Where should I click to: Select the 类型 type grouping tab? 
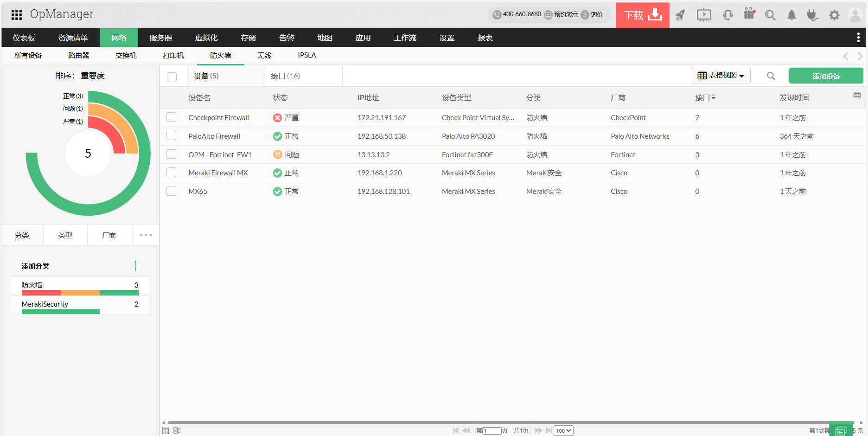65,235
